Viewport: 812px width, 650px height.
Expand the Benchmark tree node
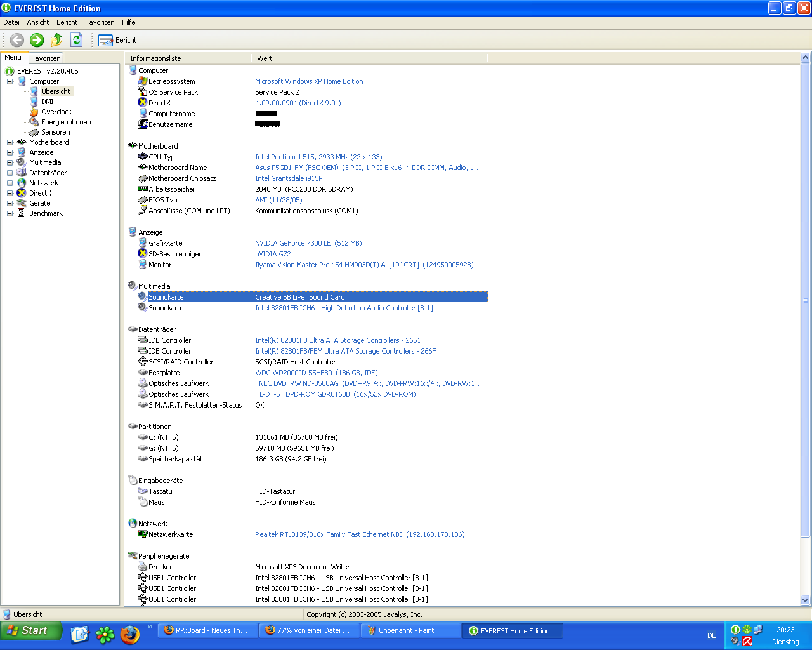(10, 213)
